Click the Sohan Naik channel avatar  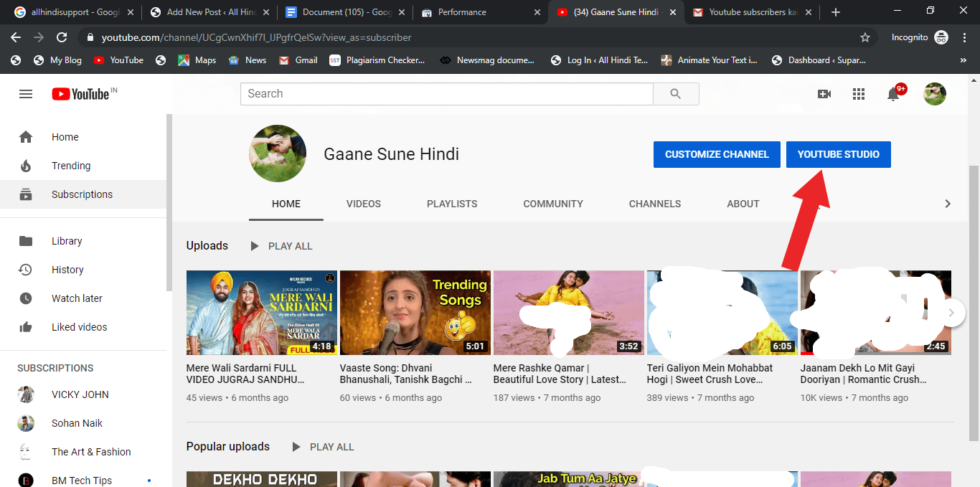click(x=26, y=423)
